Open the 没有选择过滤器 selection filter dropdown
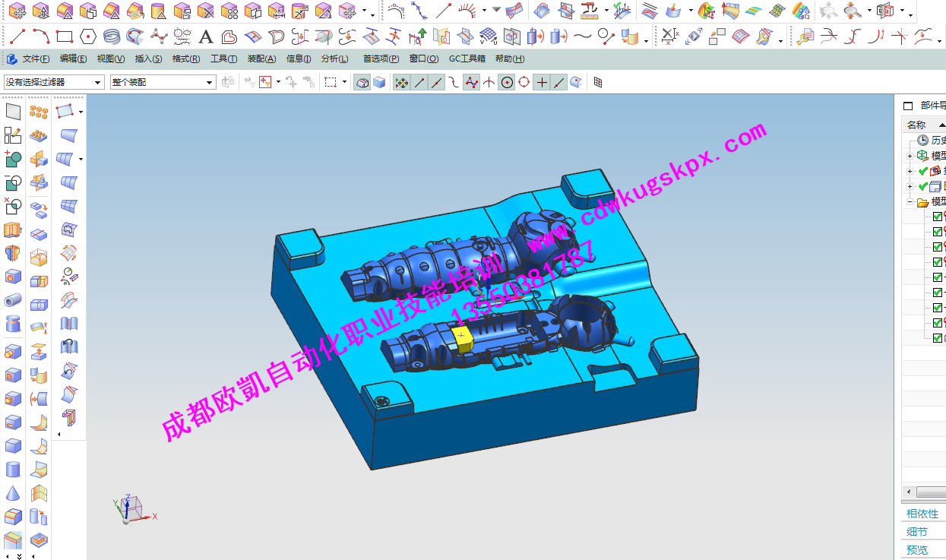946x560 pixels. [54, 82]
